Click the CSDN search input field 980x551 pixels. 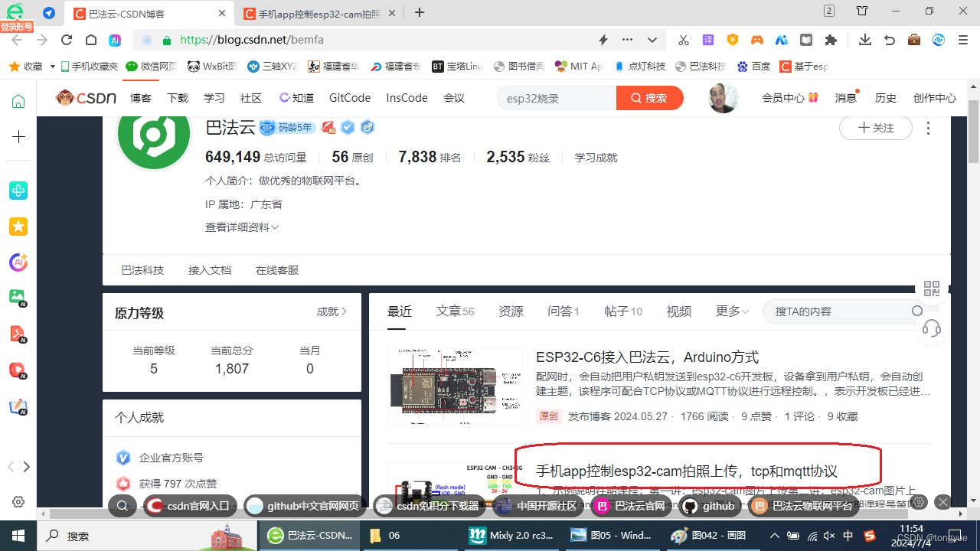tap(557, 98)
